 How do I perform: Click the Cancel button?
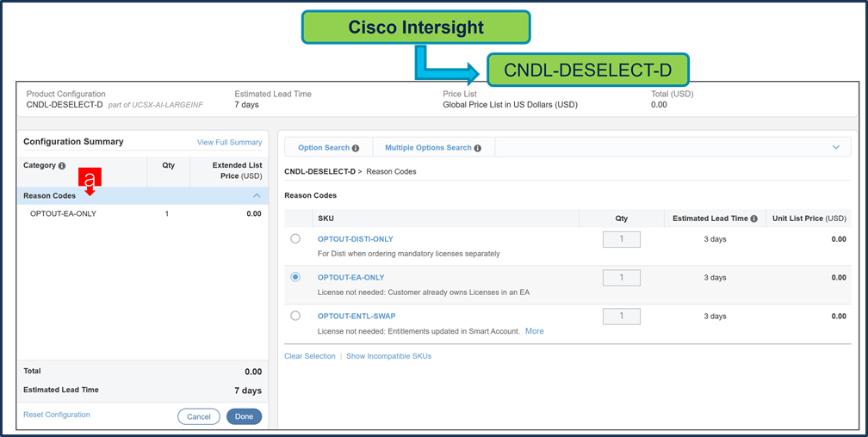tap(199, 416)
